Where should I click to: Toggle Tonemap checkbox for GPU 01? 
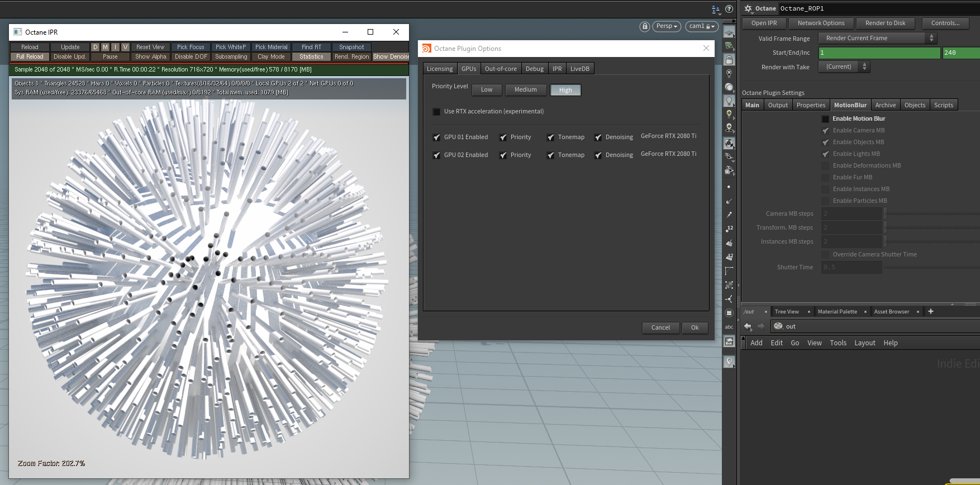pos(551,137)
